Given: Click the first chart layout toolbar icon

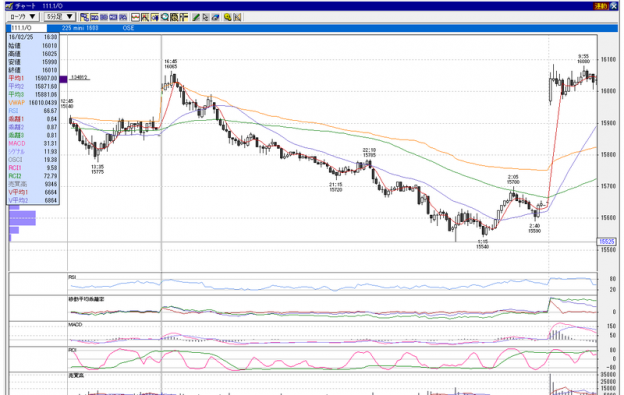Looking at the screenshot, I should (85, 17).
